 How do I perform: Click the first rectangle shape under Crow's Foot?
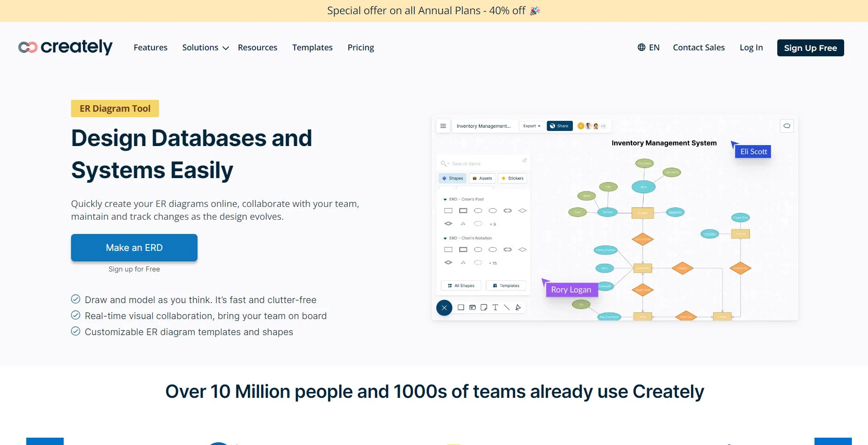448,211
